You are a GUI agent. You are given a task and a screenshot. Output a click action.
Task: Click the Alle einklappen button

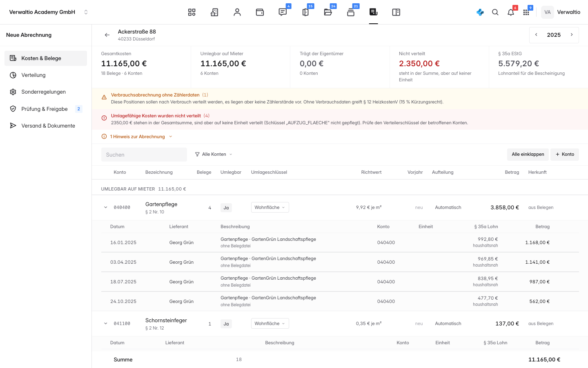(x=528, y=155)
